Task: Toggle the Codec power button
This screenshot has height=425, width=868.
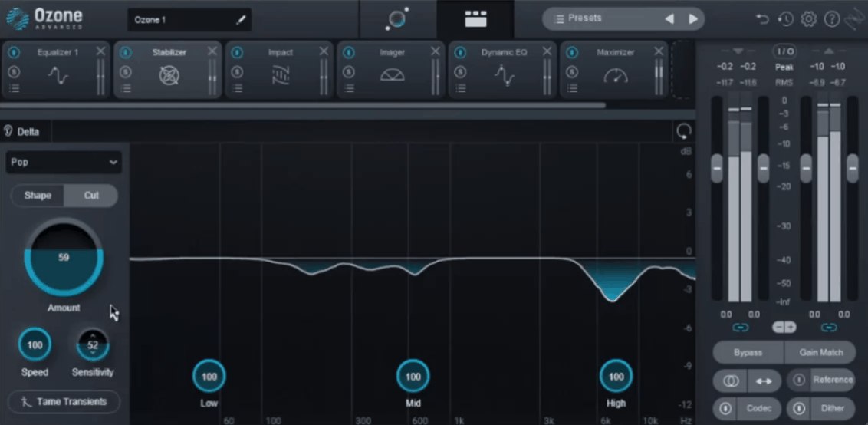Action: pos(725,409)
